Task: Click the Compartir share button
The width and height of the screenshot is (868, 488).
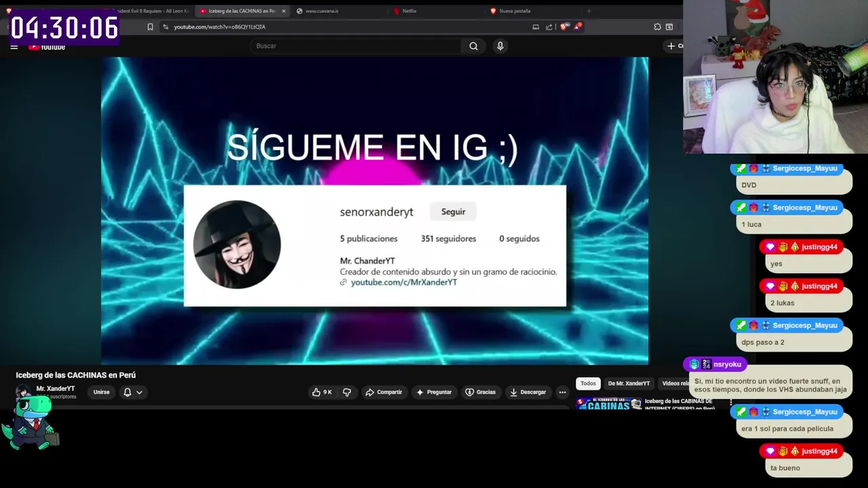Action: pos(384,392)
